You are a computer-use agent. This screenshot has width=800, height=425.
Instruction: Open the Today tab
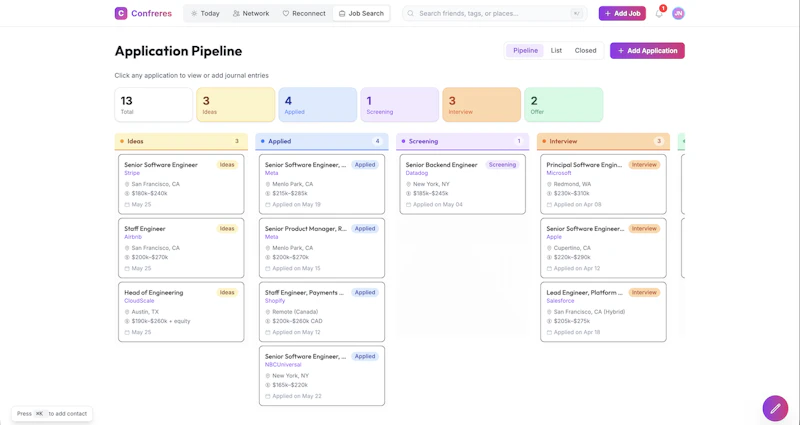[205, 13]
